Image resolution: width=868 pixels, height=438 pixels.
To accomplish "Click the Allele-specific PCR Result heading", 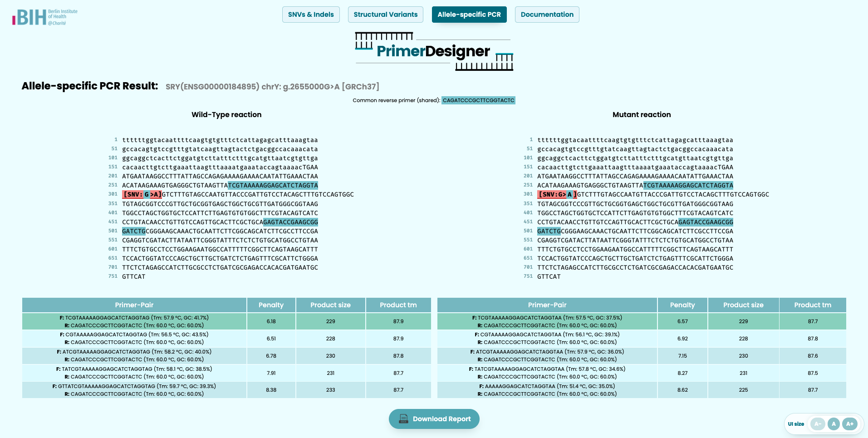I will [90, 86].
